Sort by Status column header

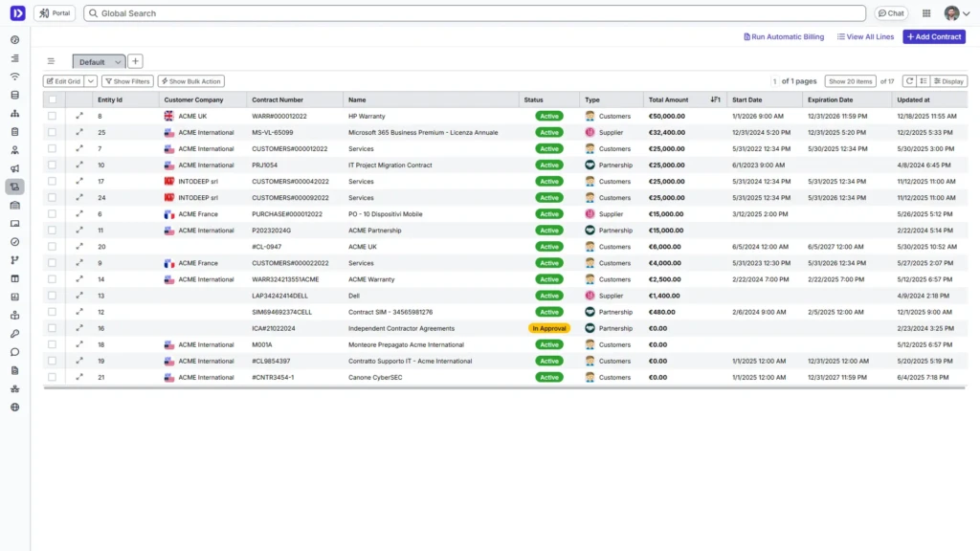pyautogui.click(x=533, y=99)
